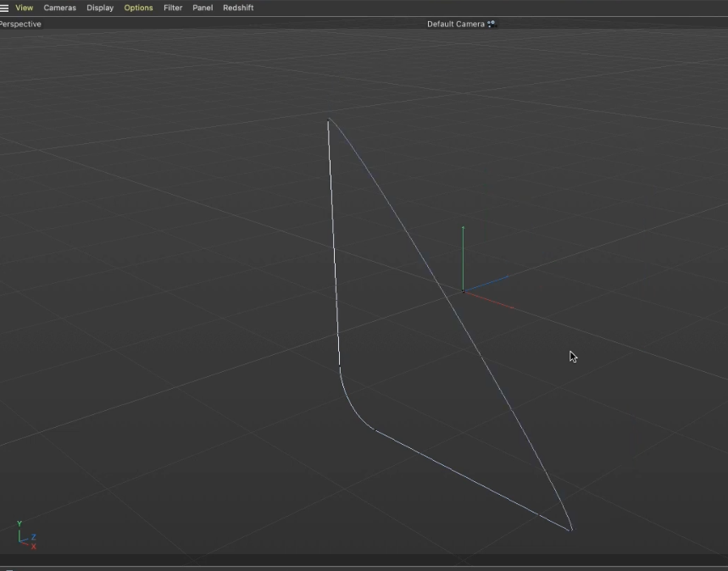Open the hamburger menu icon
This screenshot has width=728, height=571.
tap(4, 8)
